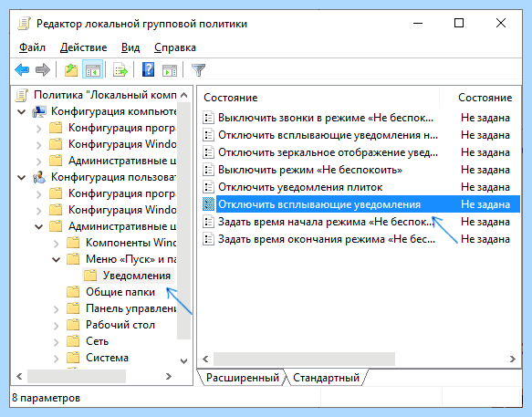Click tree pane horizontal scrollbar left arrow

19,376
